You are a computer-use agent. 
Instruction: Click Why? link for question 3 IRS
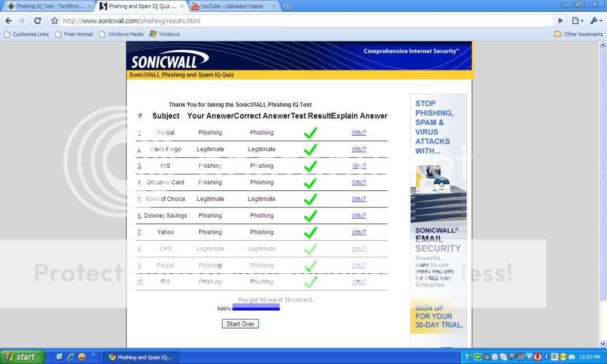point(358,166)
